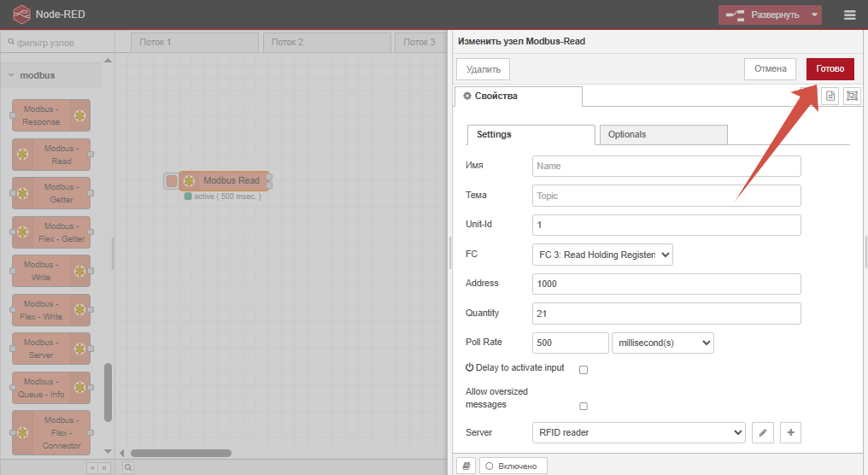Expand all palette categories button
The height and width of the screenshot is (475, 868).
(104, 468)
